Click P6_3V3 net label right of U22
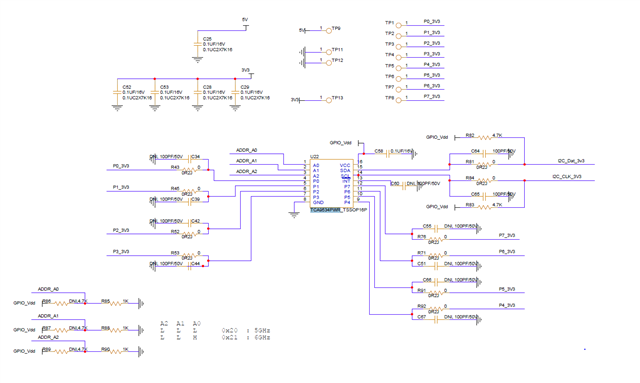 (x=507, y=252)
